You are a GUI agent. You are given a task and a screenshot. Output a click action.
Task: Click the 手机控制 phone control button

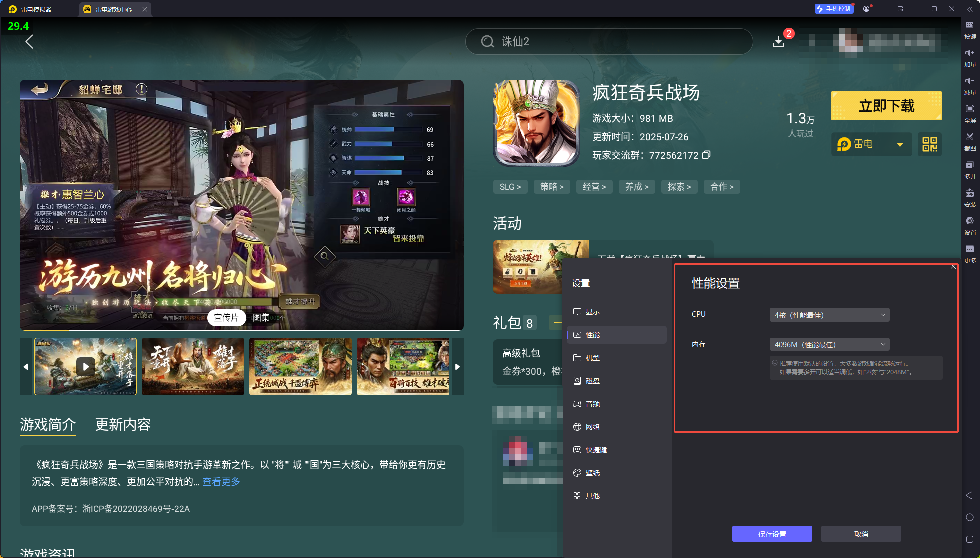(834, 9)
